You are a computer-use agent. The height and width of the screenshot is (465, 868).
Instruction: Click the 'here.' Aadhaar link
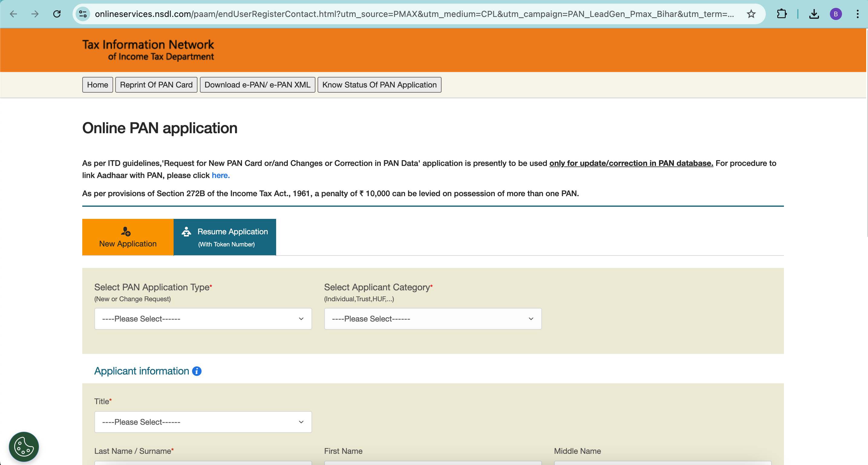pyautogui.click(x=221, y=175)
